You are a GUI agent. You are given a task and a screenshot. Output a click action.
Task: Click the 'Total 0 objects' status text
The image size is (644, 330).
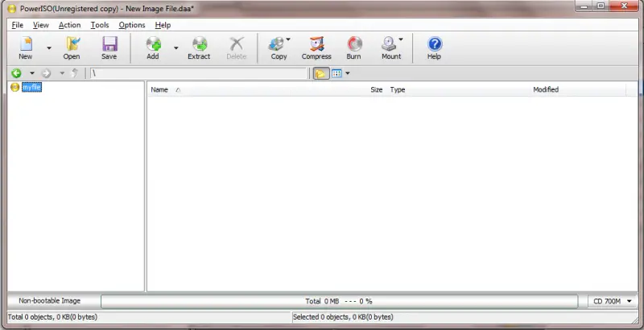(52, 317)
